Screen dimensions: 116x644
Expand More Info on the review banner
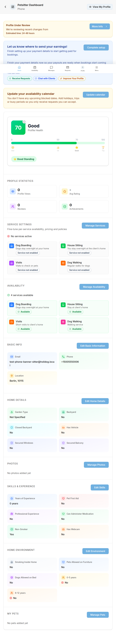click(99, 26)
